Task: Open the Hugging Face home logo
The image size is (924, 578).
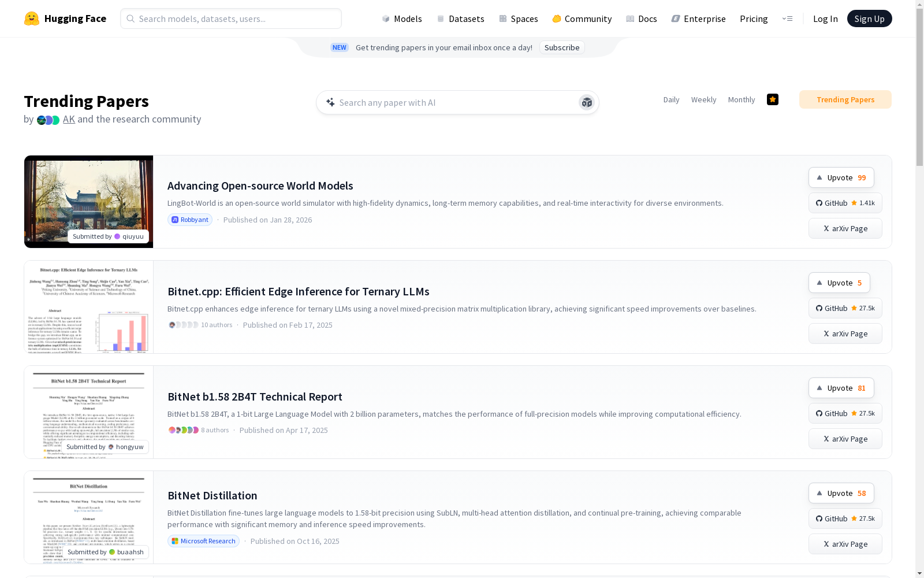Action: [65, 18]
